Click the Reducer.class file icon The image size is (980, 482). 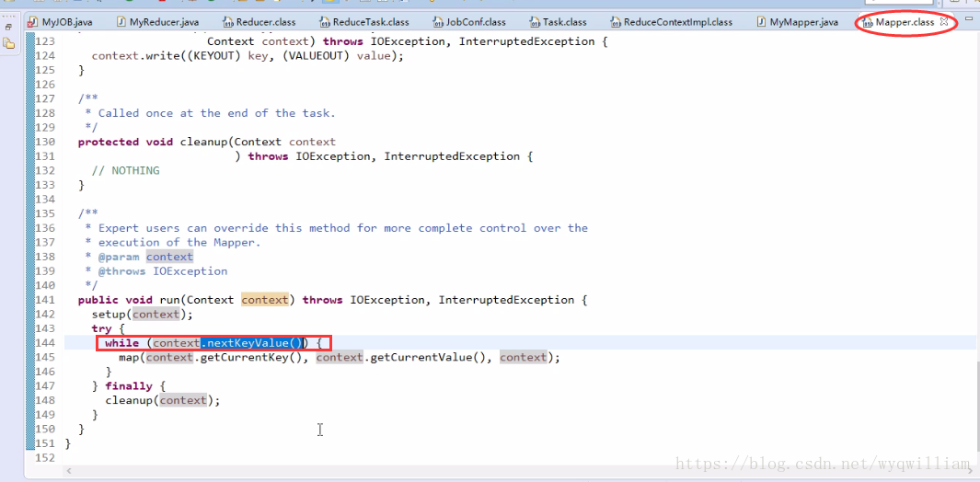229,22
